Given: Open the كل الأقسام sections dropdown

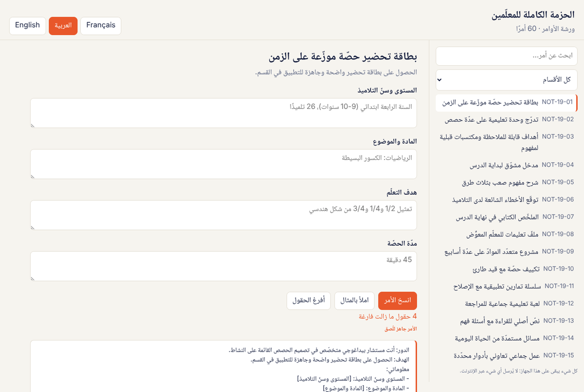Looking at the screenshot, I should 506,80.
